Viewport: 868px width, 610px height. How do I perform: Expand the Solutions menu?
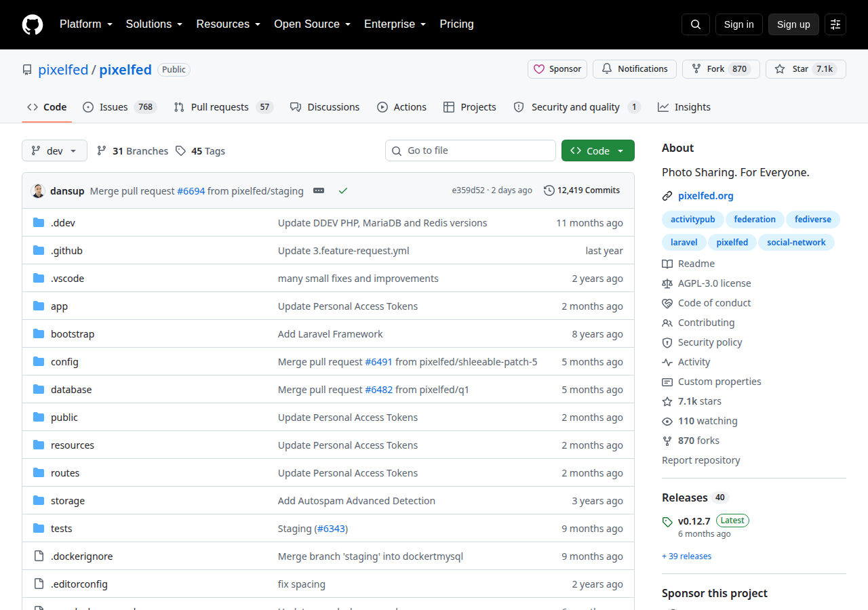154,24
